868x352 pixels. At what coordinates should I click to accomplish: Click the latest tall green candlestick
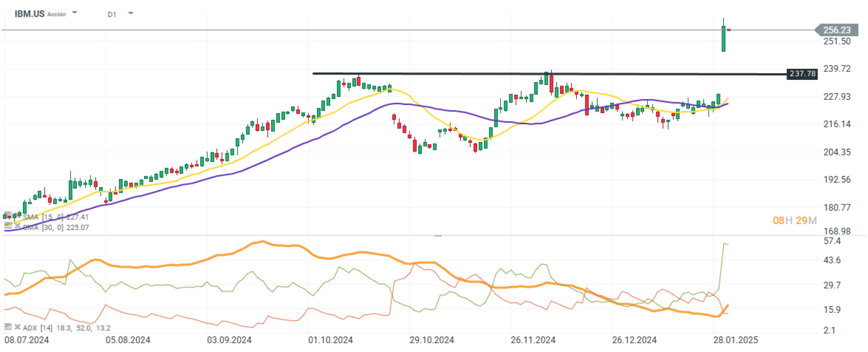point(724,38)
